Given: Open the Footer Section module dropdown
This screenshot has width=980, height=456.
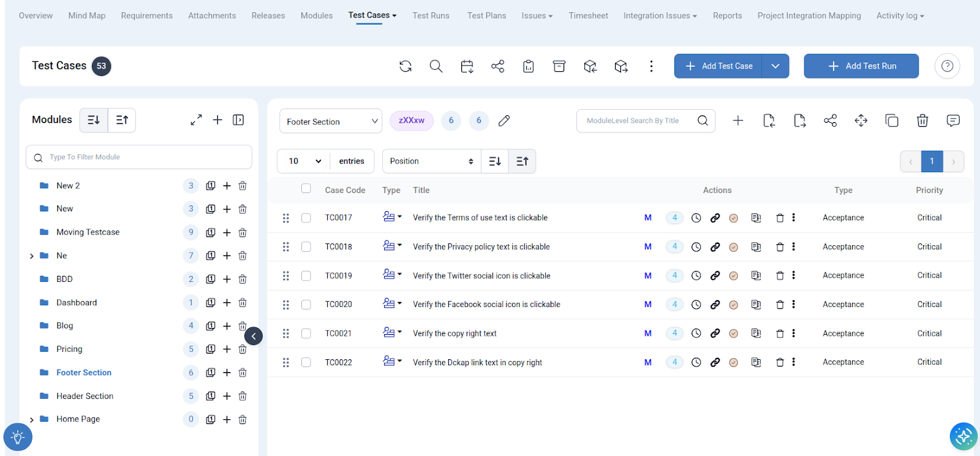Looking at the screenshot, I should (x=331, y=121).
